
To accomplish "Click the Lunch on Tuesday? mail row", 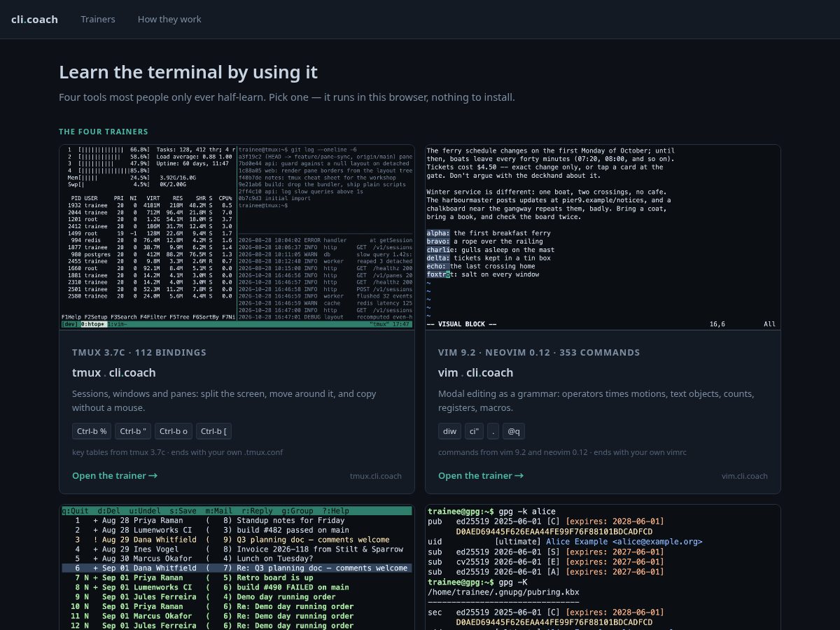I will (x=237, y=559).
